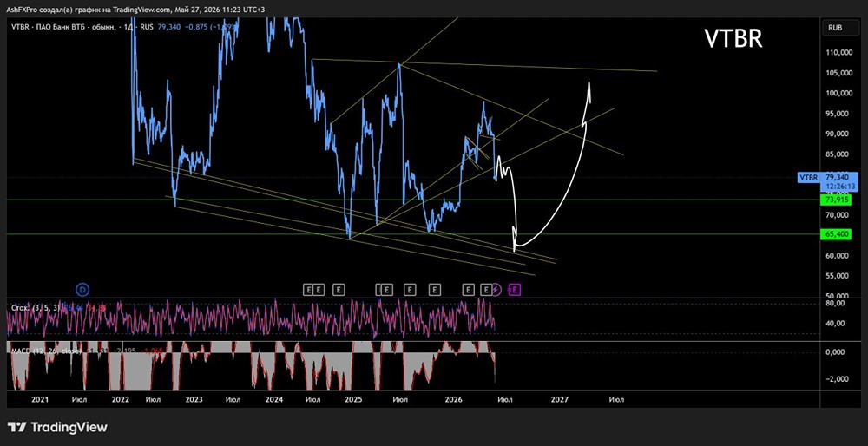The width and height of the screenshot is (868, 446).
Task: Click the 90,000 price axis label
Action: (x=838, y=134)
